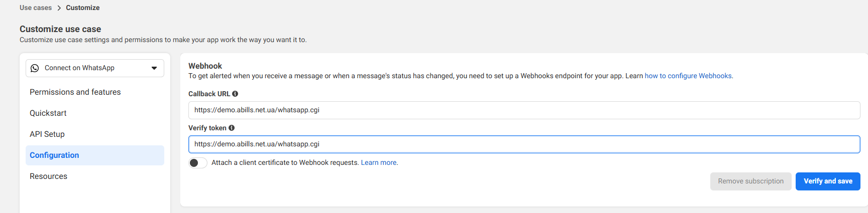Click the breadcrumb chevron separator
Screen dimensions: 868x213
point(59,8)
